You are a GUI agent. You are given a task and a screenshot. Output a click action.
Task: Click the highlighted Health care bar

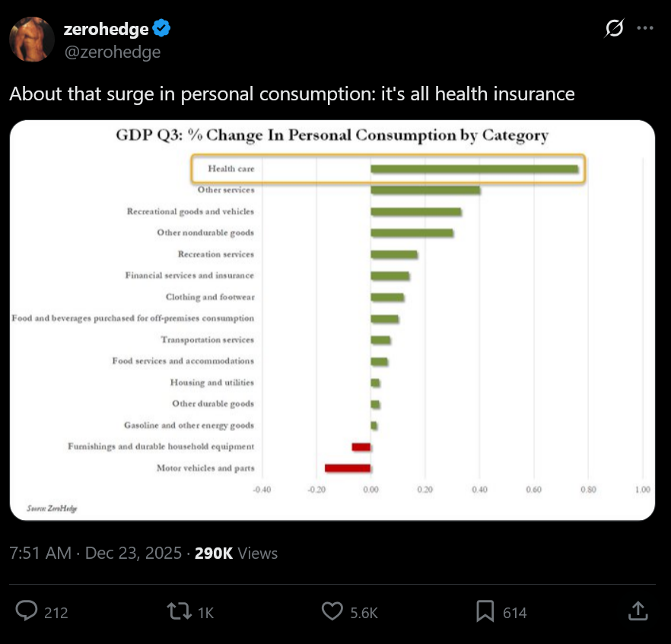474,169
